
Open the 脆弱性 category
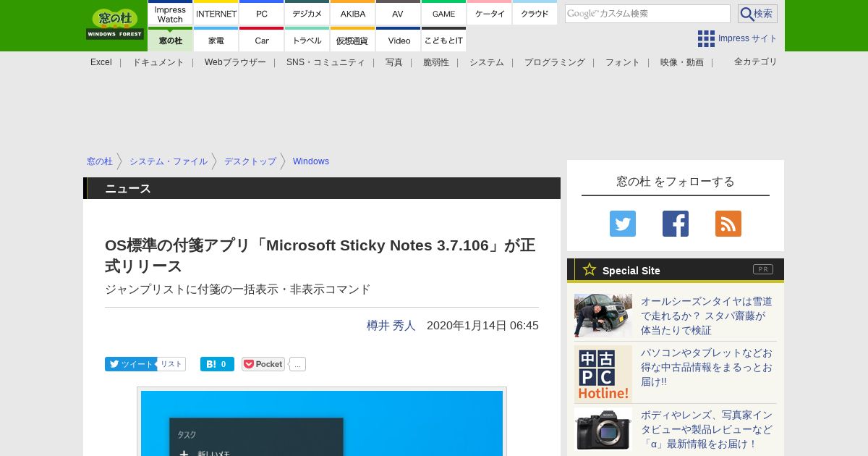[x=436, y=62]
